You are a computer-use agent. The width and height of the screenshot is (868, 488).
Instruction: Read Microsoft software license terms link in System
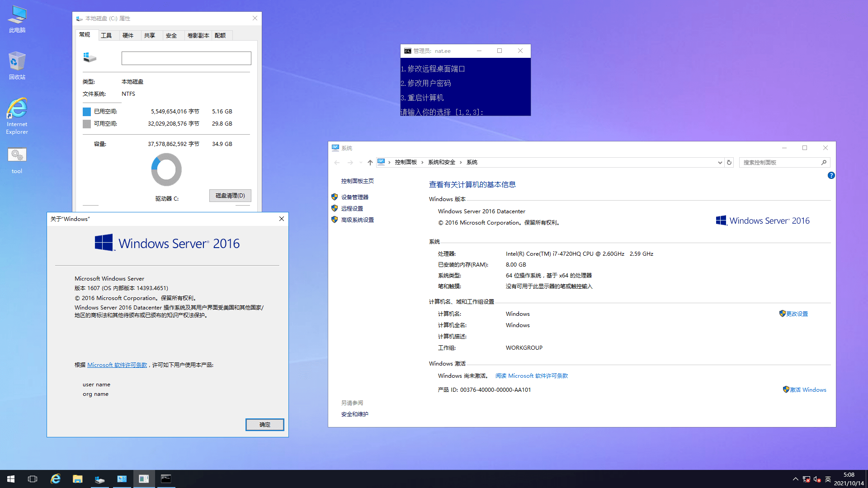pyautogui.click(x=532, y=375)
